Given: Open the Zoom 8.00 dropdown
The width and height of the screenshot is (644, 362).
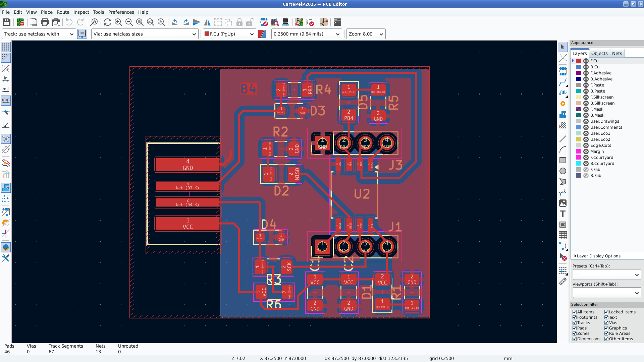Looking at the screenshot, I should pos(366,34).
